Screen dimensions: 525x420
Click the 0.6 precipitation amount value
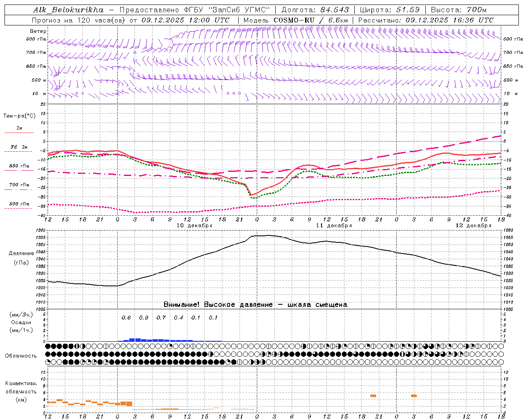[x=126, y=318]
